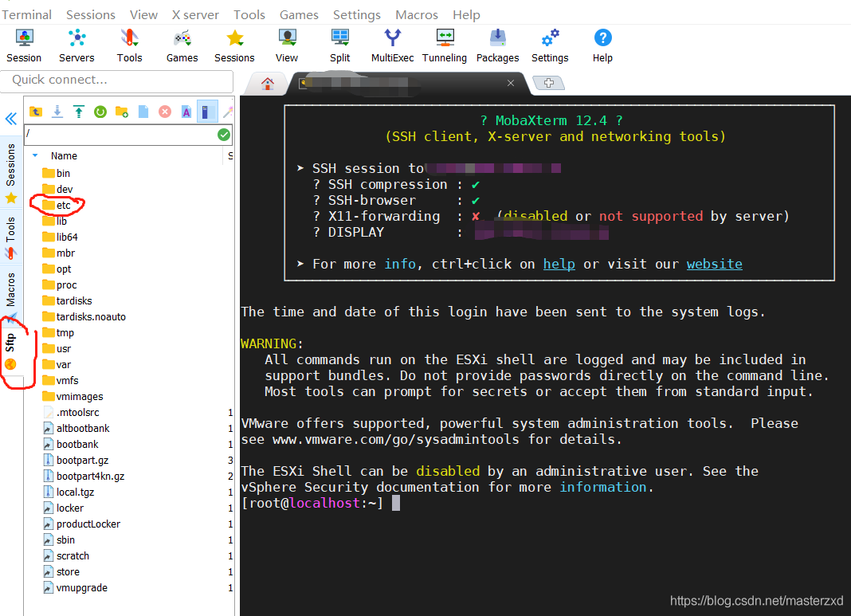Open a new tab with plus button

click(549, 83)
